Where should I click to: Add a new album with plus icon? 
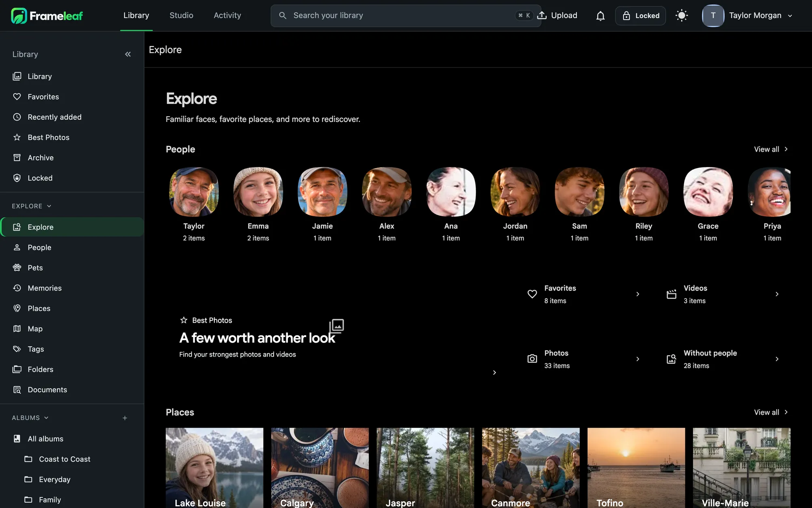[x=125, y=418]
